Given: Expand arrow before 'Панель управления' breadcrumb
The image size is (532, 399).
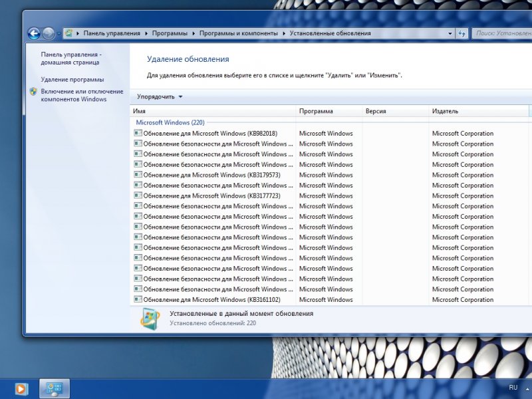Looking at the screenshot, I should [x=78, y=33].
